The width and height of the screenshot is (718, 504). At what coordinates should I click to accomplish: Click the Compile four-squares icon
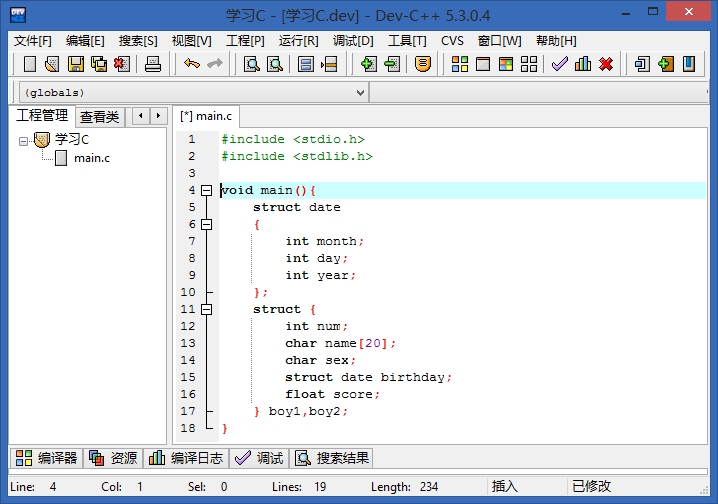click(460, 64)
